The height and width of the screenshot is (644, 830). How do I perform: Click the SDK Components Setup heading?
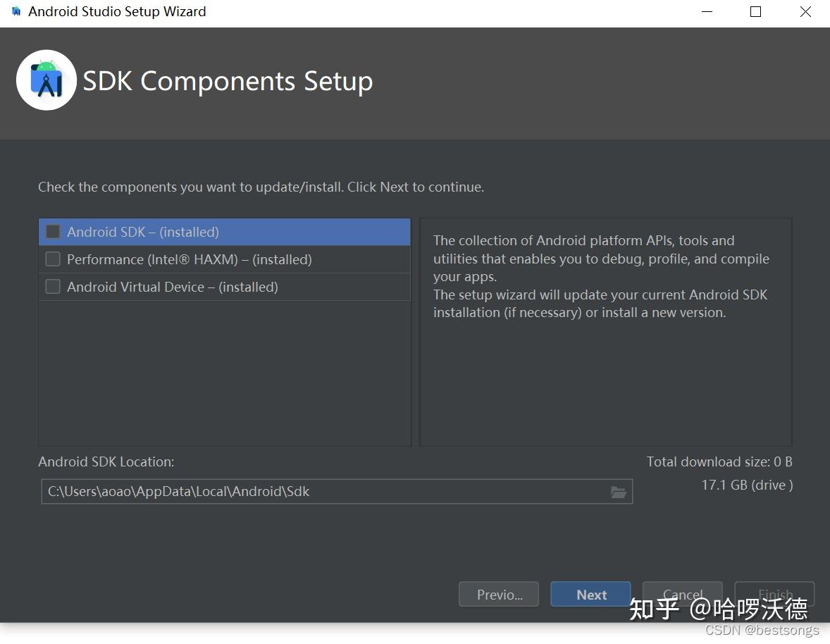click(x=228, y=81)
